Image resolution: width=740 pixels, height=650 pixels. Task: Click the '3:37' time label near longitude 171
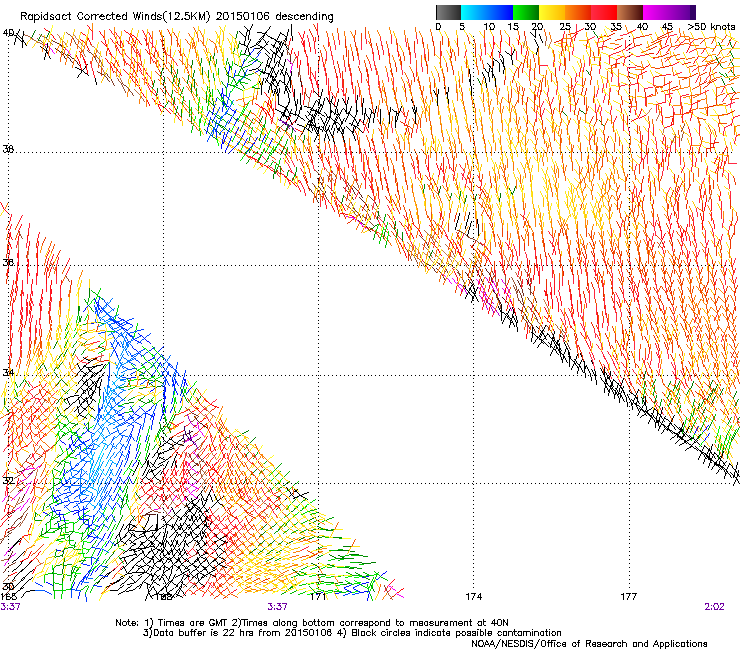[278, 607]
